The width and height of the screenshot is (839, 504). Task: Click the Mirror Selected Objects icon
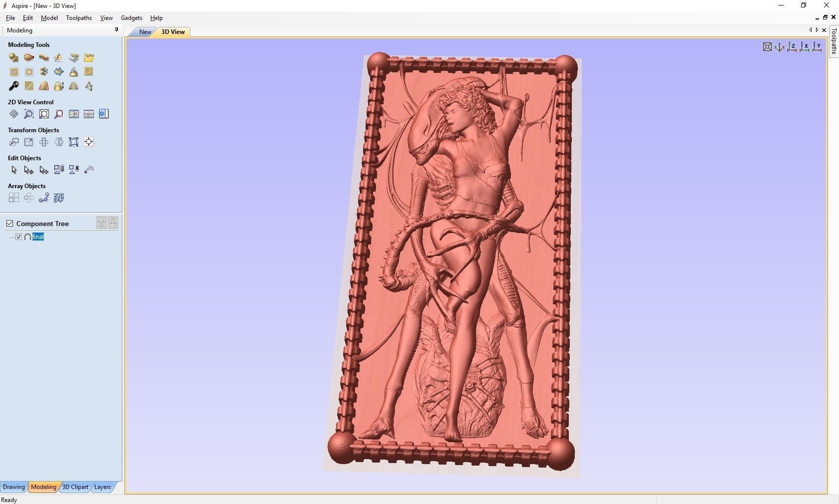59,142
